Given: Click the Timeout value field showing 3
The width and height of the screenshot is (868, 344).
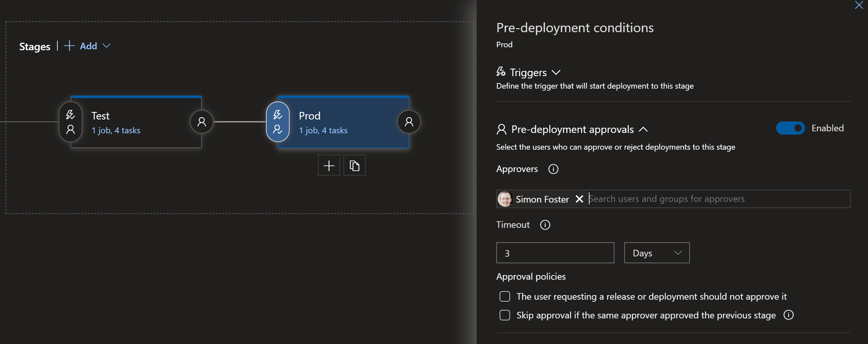Looking at the screenshot, I should [x=555, y=253].
